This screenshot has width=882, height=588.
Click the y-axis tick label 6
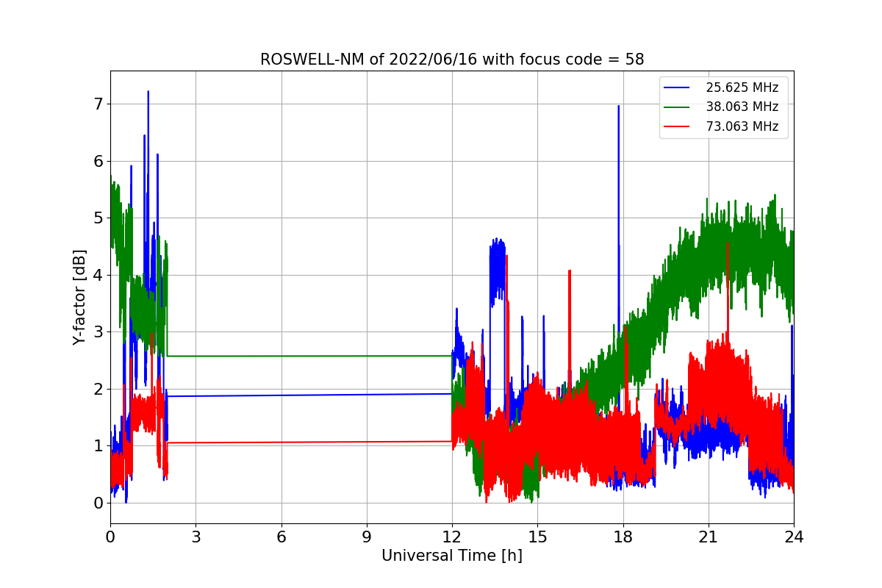click(98, 161)
